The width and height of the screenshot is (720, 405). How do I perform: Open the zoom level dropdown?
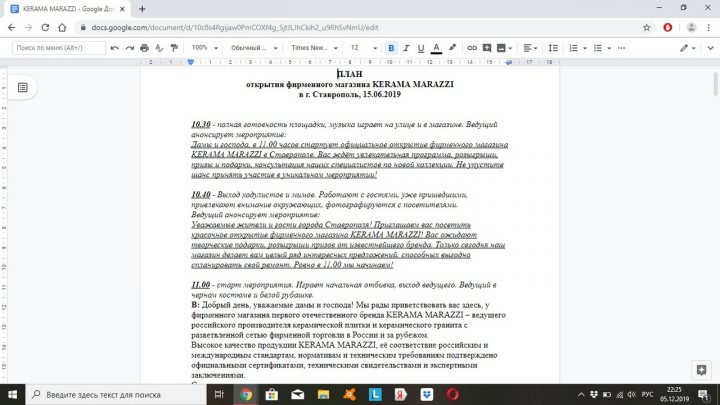(x=204, y=48)
